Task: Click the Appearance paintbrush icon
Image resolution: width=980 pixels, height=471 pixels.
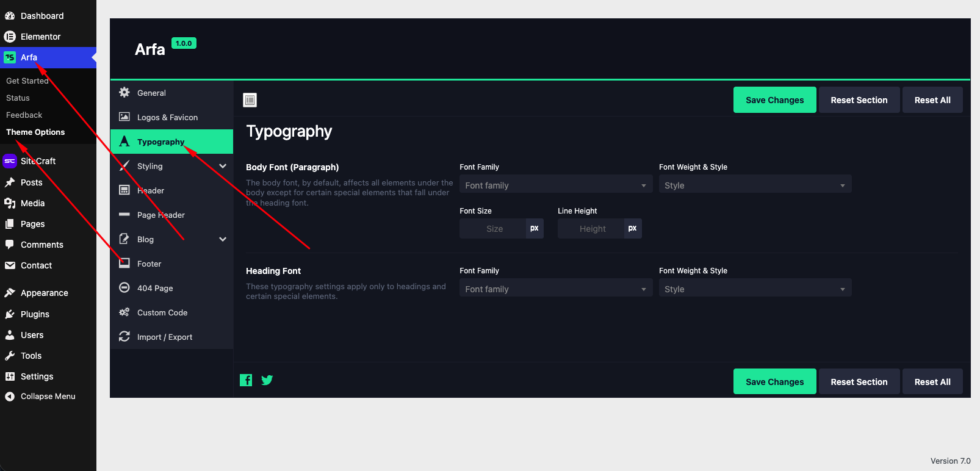Action: pyautogui.click(x=10, y=293)
